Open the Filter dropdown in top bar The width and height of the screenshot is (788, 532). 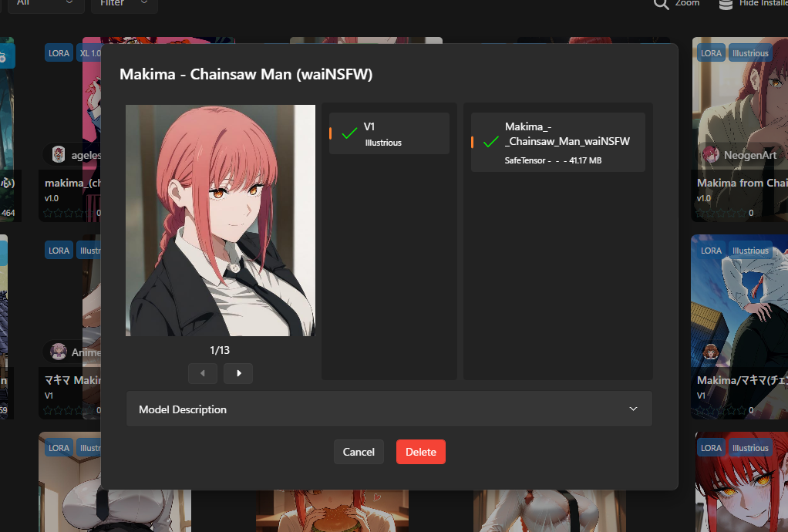coord(124,3)
